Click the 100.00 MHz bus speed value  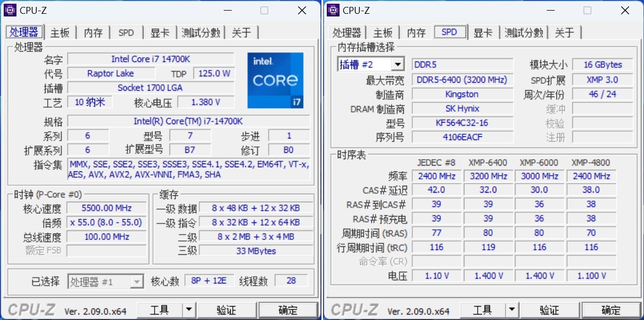click(x=107, y=237)
